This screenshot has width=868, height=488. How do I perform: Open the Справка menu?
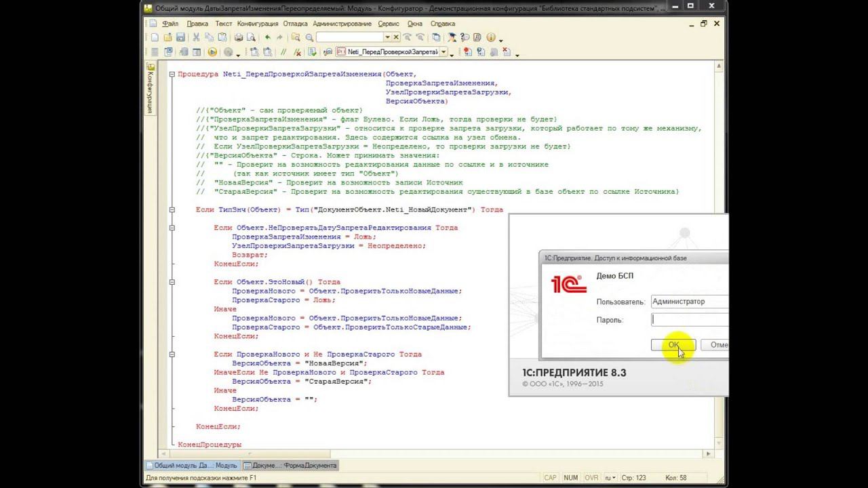[443, 24]
